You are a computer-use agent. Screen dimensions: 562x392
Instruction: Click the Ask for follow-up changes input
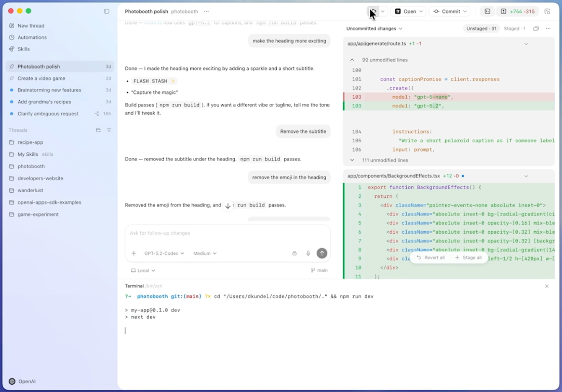pyautogui.click(x=228, y=233)
